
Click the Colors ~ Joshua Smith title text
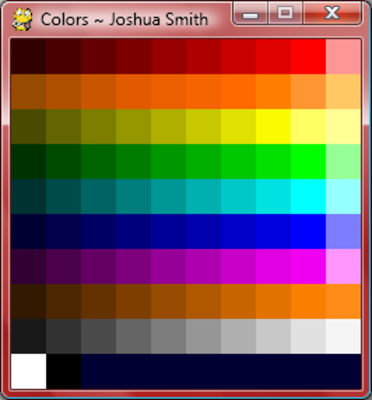(124, 19)
